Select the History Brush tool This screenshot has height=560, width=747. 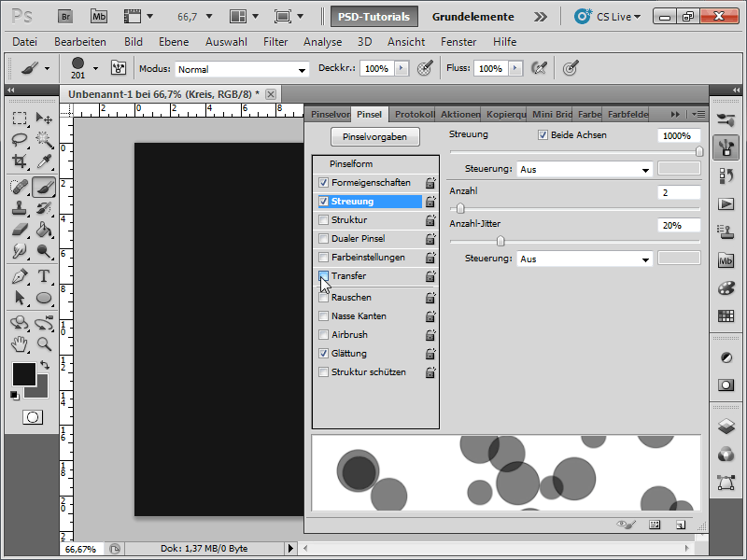pyautogui.click(x=44, y=208)
